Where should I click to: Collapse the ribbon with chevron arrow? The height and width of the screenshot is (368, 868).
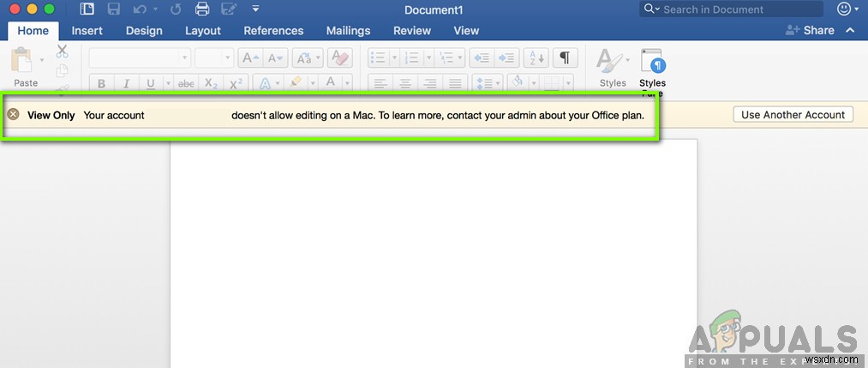pyautogui.click(x=851, y=31)
